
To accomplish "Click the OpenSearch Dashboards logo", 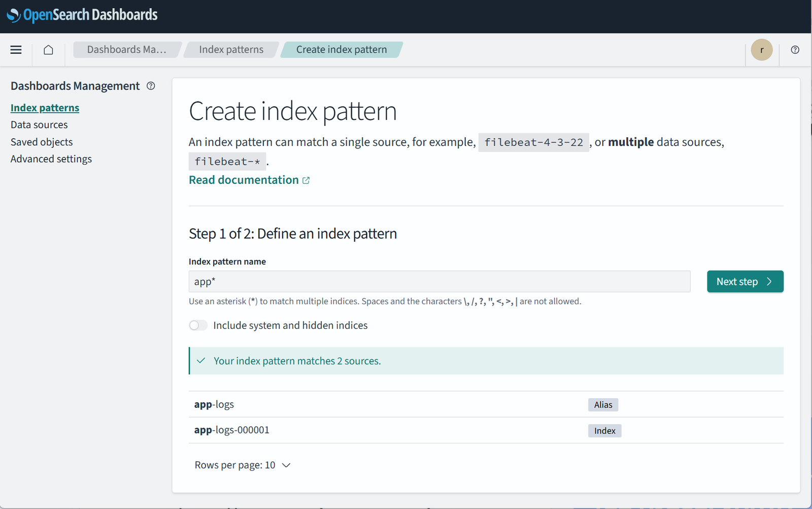I will tap(82, 15).
